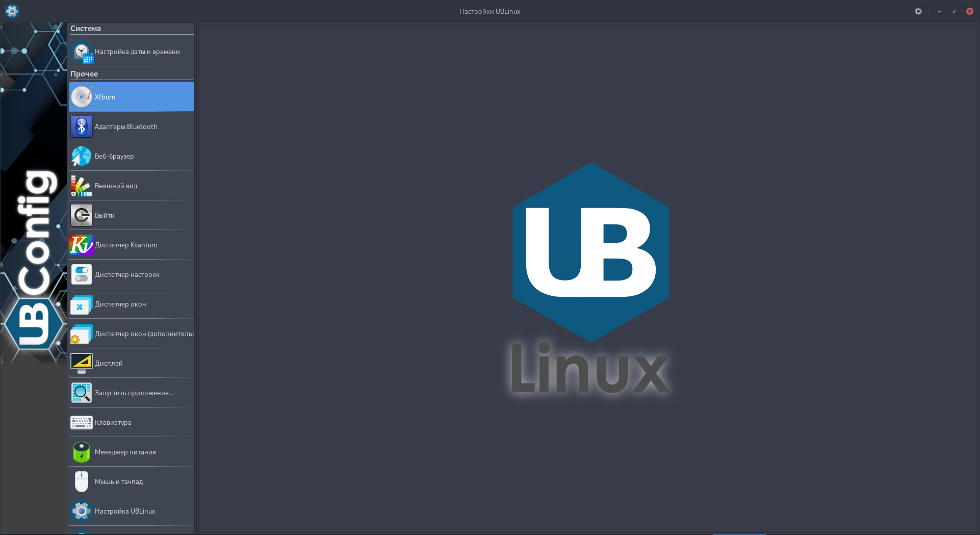980x535 pixels.
Task: Click the log out power icon
Action: 82,215
